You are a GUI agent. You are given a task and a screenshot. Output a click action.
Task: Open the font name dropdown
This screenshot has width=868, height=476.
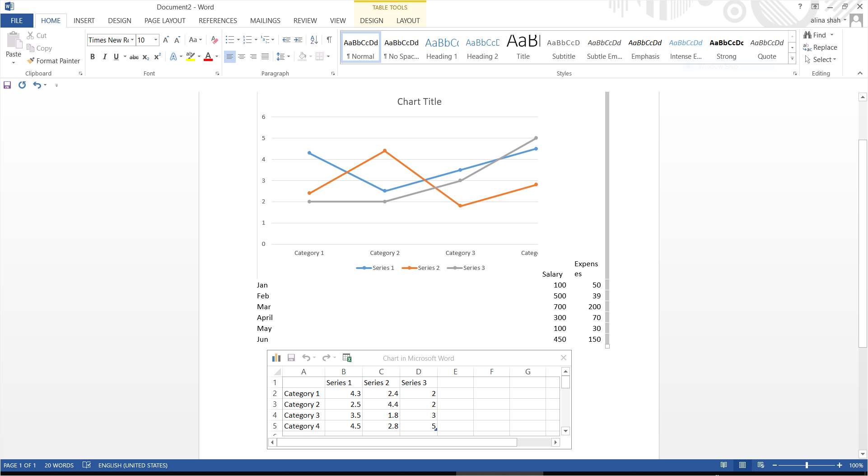[132, 40]
